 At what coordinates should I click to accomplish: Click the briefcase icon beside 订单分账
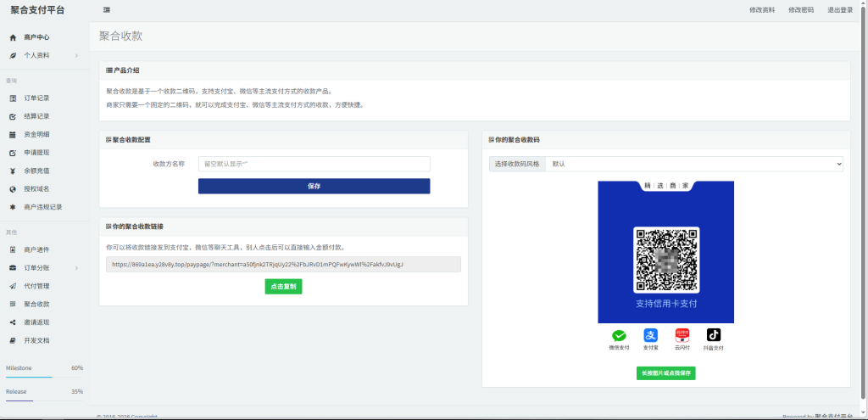click(13, 268)
